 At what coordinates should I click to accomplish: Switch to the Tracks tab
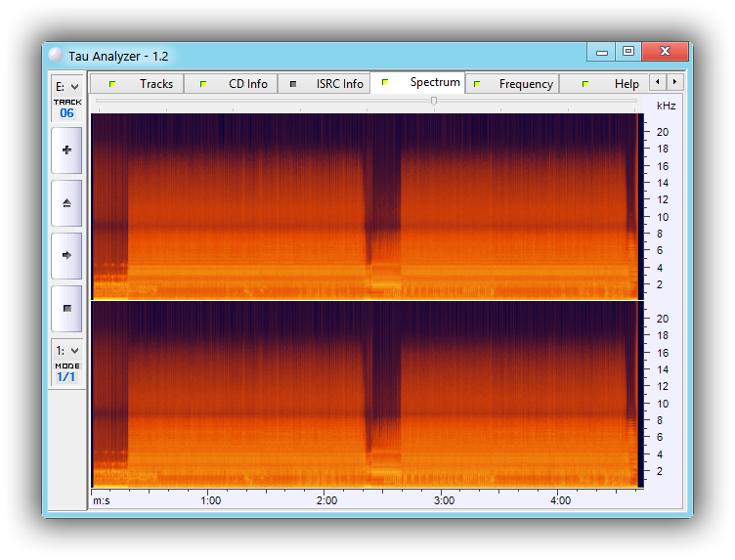pos(137,84)
